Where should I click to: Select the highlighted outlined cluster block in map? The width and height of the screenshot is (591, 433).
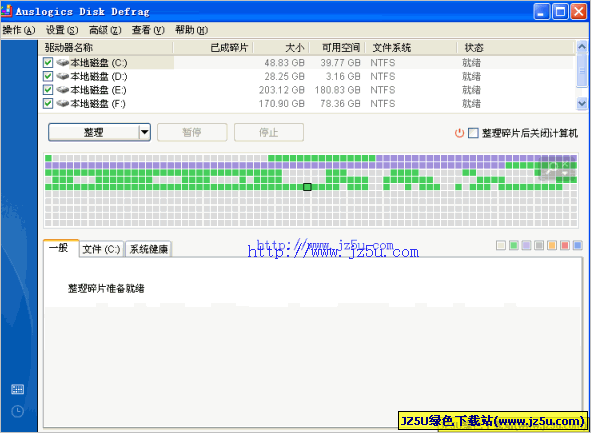(307, 187)
